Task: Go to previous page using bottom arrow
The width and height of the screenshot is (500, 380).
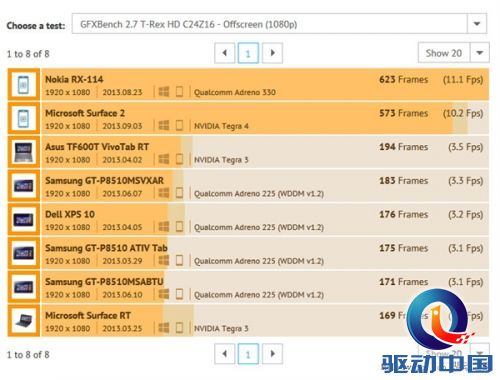Action: [x=225, y=354]
